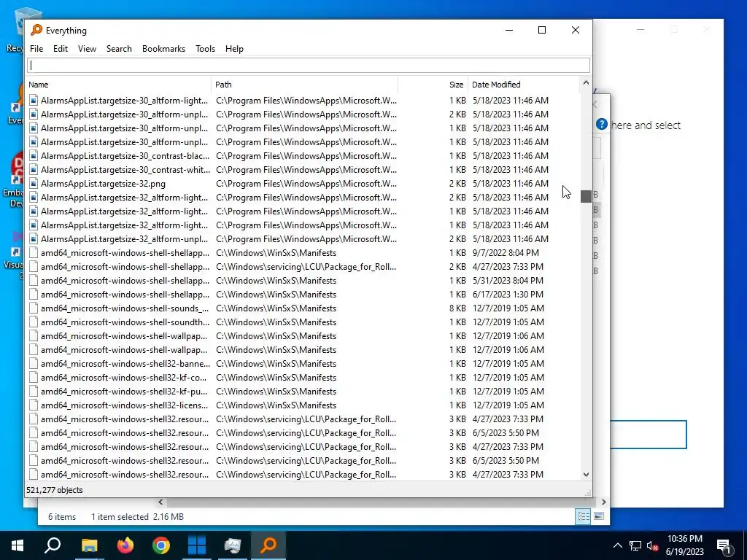The width and height of the screenshot is (747, 560).
Task: Click the Everything magnifier icon in title bar
Action: click(36, 30)
